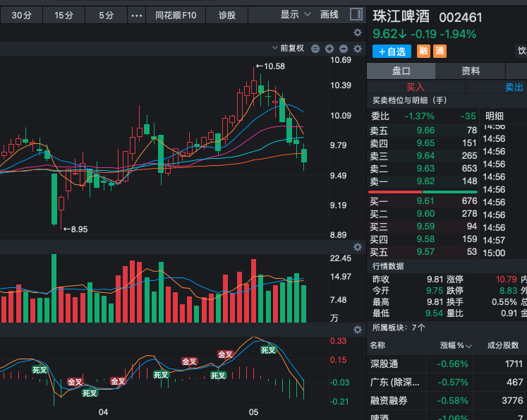Expand the 前复权 adjustment dropdown
The height and width of the screenshot is (420, 527).
(x=288, y=49)
